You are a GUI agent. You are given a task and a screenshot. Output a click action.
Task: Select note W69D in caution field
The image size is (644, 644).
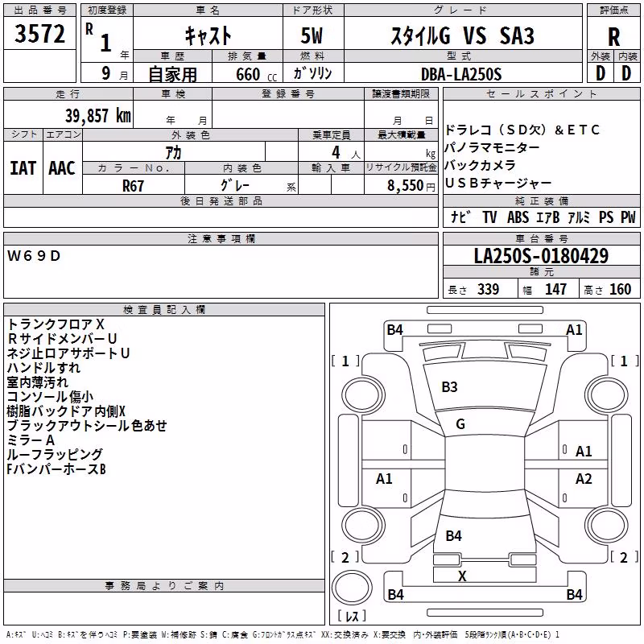coord(34,256)
